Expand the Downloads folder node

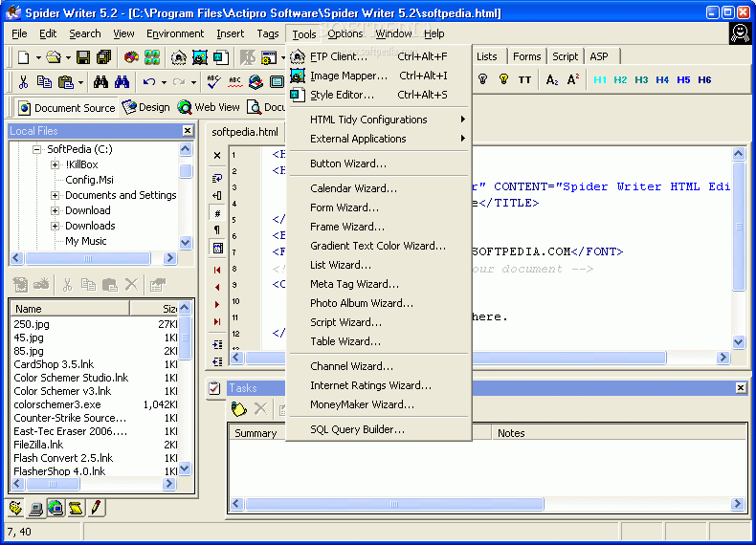click(55, 226)
